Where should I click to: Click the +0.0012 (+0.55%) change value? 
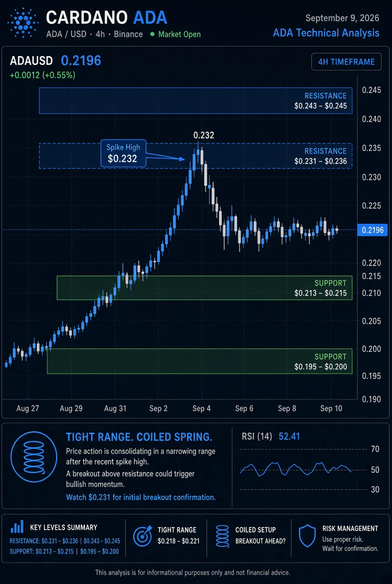pyautogui.click(x=42, y=75)
